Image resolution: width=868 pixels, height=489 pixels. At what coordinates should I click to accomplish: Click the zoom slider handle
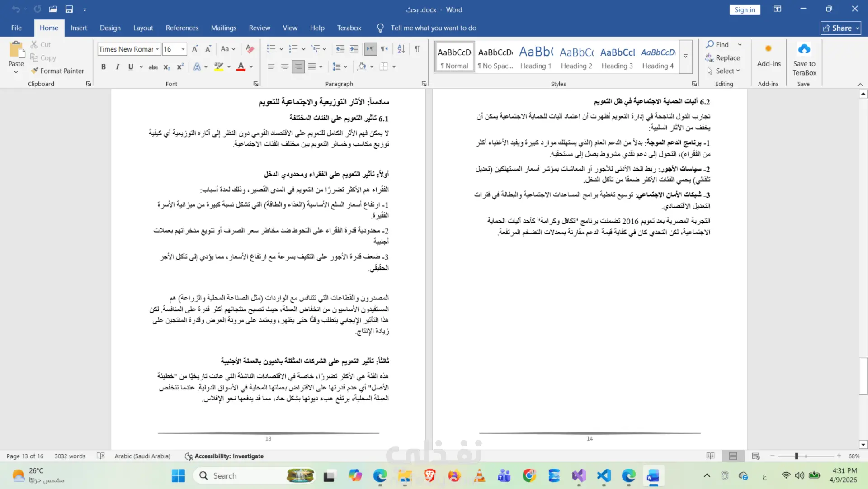pyautogui.click(x=797, y=456)
